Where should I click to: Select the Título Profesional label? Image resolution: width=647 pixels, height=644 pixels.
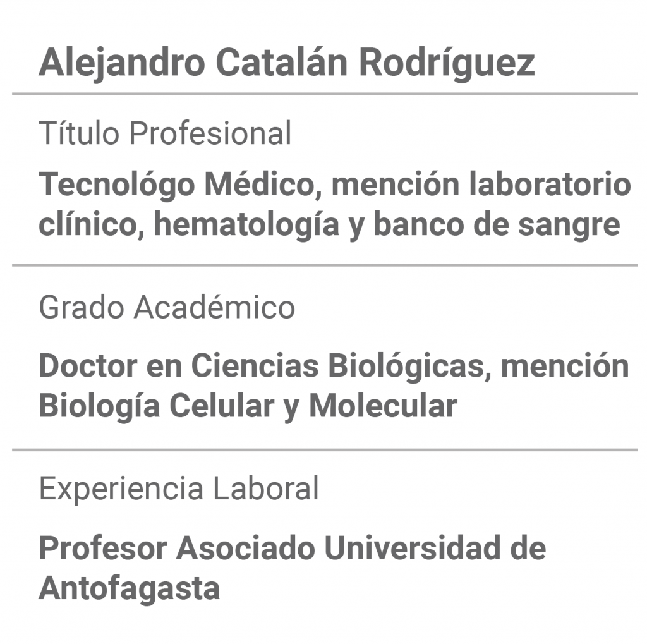pos(165,133)
